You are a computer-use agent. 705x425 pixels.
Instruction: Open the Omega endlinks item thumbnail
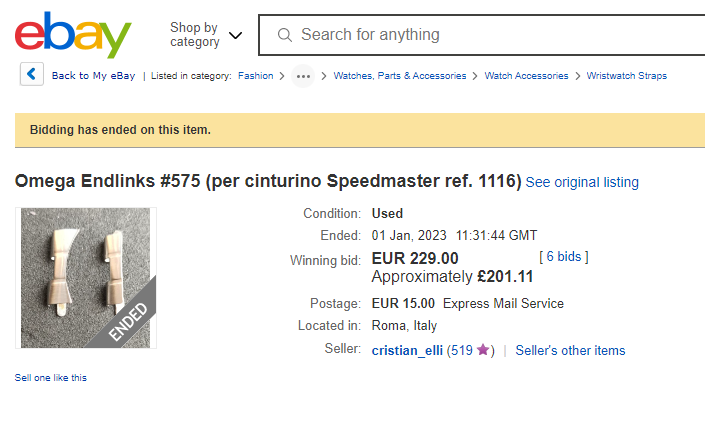[86, 278]
